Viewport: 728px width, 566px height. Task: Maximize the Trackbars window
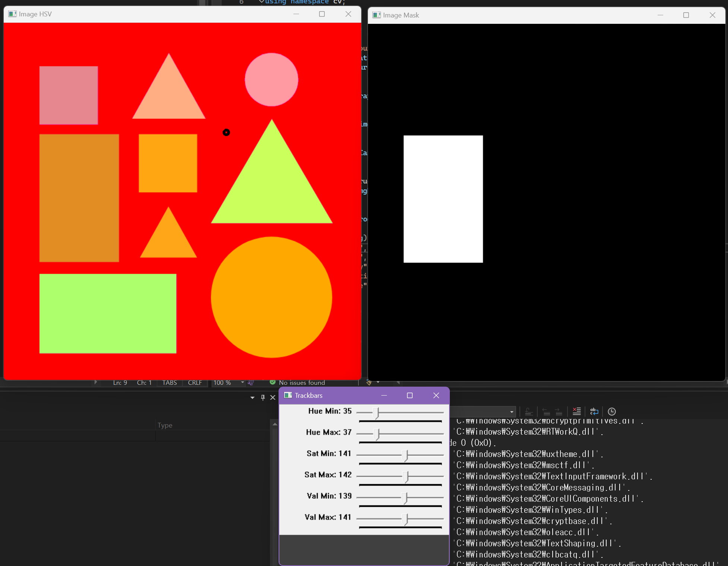[x=410, y=395]
